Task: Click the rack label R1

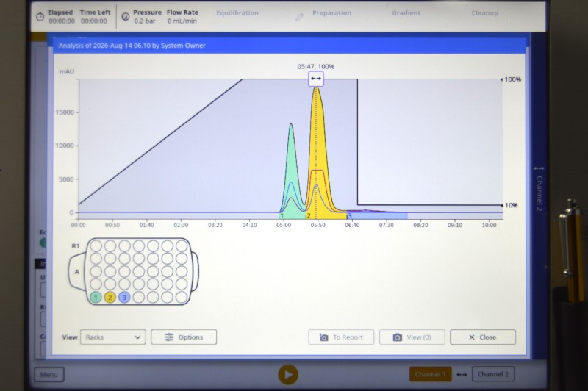Action: (76, 246)
